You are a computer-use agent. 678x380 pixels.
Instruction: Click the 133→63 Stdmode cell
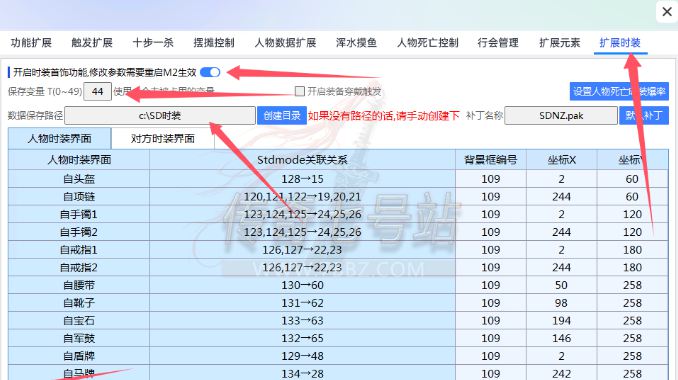tap(302, 320)
